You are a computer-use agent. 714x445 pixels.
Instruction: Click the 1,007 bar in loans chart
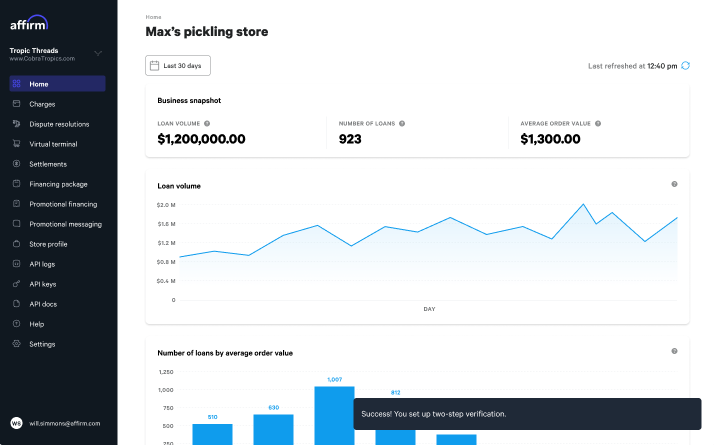pos(334,415)
